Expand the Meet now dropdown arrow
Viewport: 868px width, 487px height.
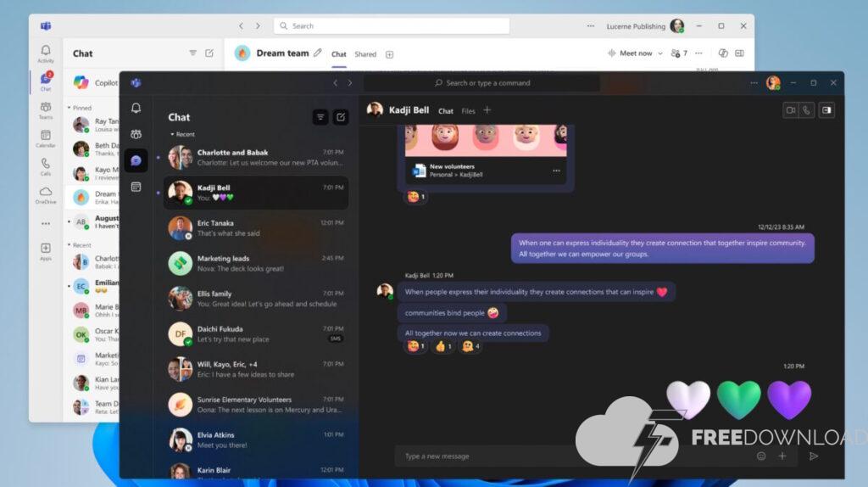pos(661,53)
